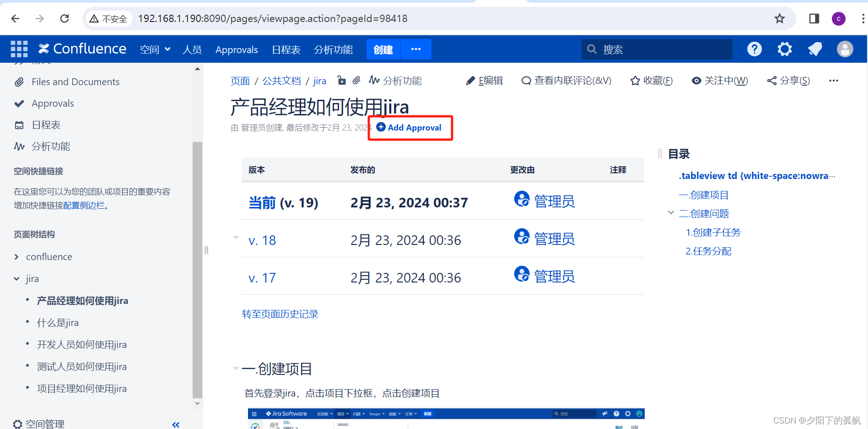This screenshot has width=868, height=429.
Task: Open 分析功能 in top navigation
Action: point(333,49)
